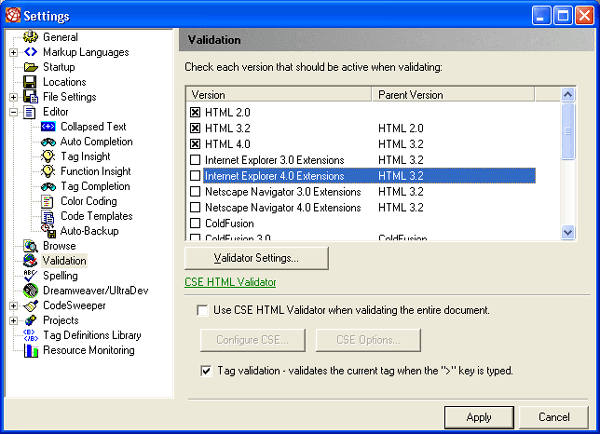Click the File Settings icon
Viewport: 600px width, 434px height.
[30, 97]
